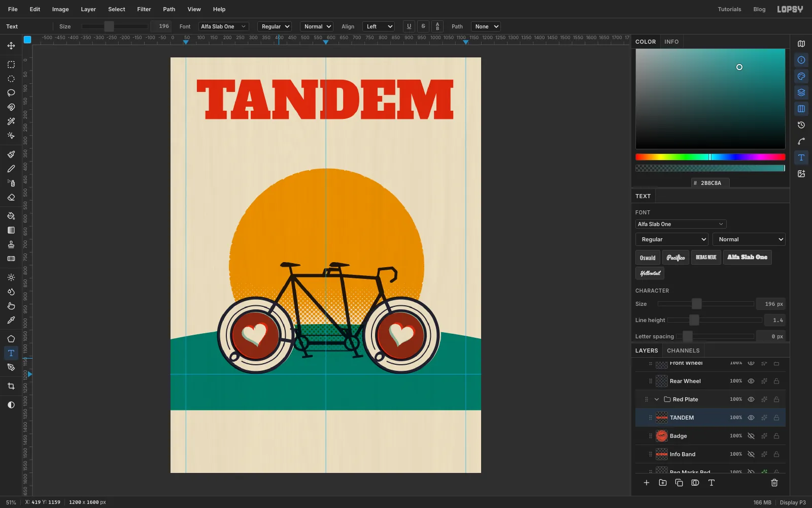Viewport: 812px width, 508px height.
Task: Click the Letter spacing slider
Action: click(x=715, y=336)
